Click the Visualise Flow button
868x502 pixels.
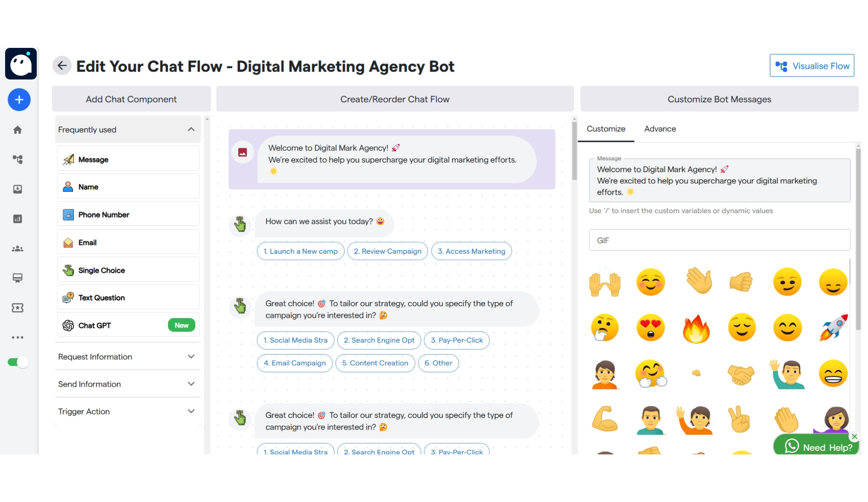(812, 66)
